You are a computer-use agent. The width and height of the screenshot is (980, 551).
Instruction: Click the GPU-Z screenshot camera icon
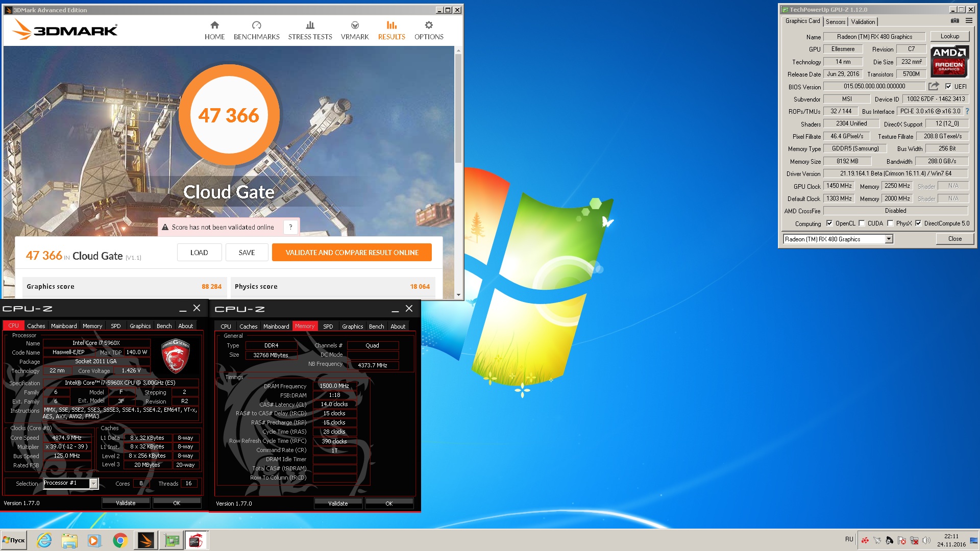(954, 21)
